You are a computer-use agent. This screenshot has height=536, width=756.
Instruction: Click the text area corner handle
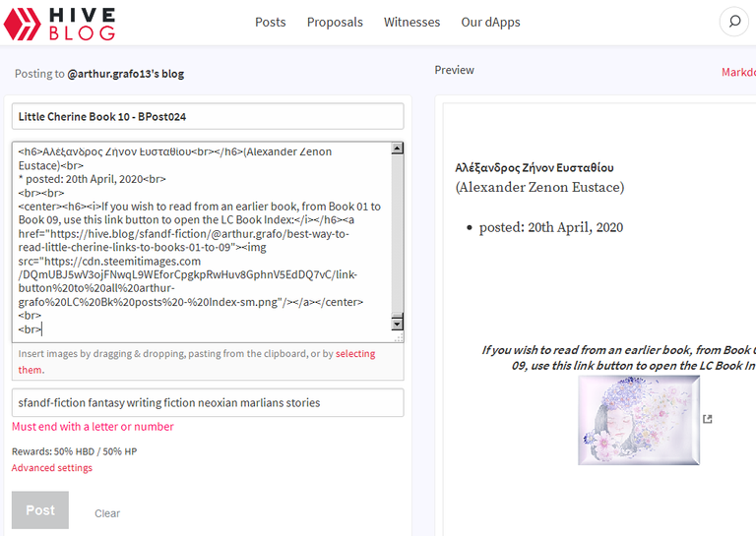click(399, 337)
